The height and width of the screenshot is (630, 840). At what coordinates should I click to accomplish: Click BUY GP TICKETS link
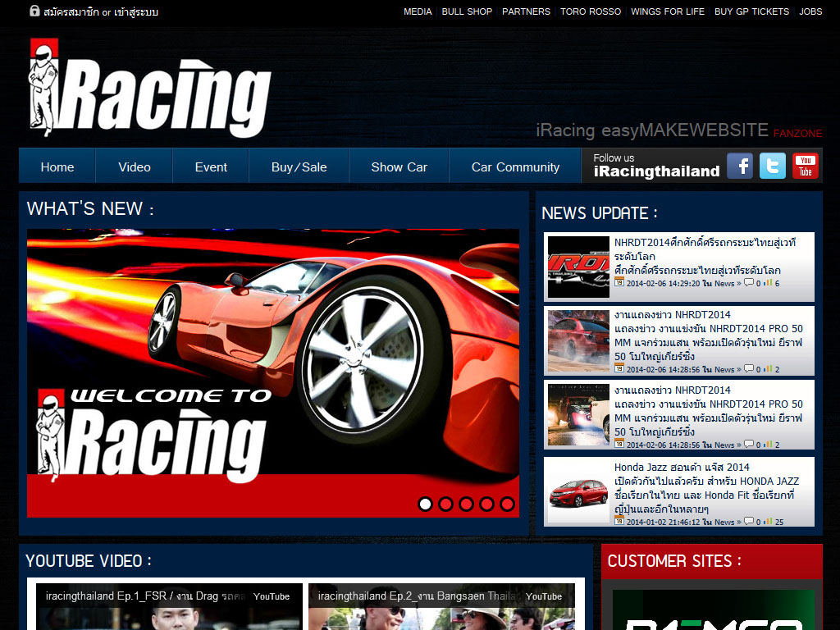[x=751, y=11]
